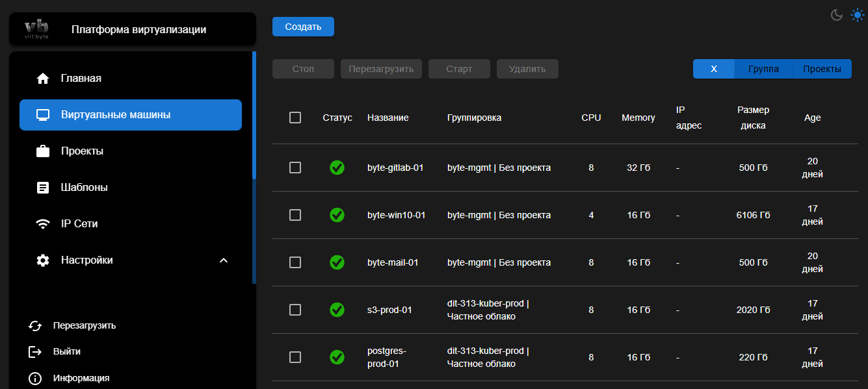Image resolution: width=868 pixels, height=389 pixels.
Task: Select the s3-prod-01 row checkbox
Action: 295,310
